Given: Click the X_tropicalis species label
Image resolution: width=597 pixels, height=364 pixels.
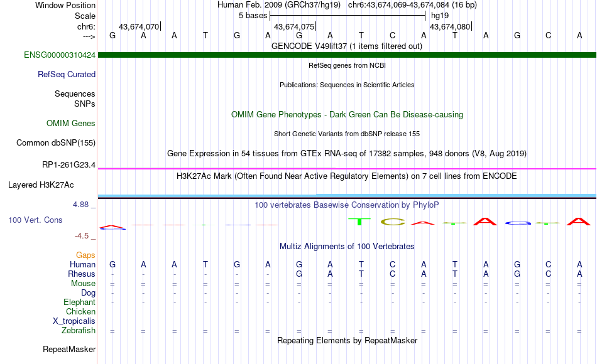Looking at the screenshot, I should coord(74,321).
